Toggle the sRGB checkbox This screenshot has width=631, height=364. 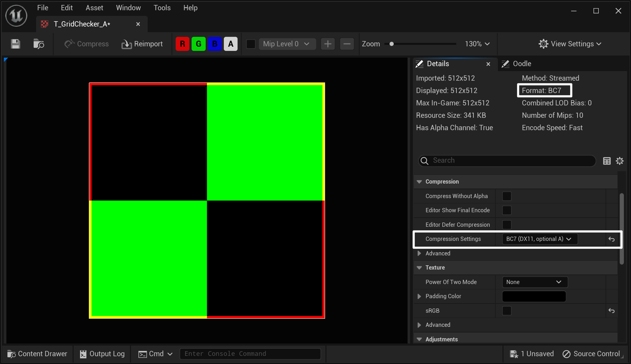point(507,311)
